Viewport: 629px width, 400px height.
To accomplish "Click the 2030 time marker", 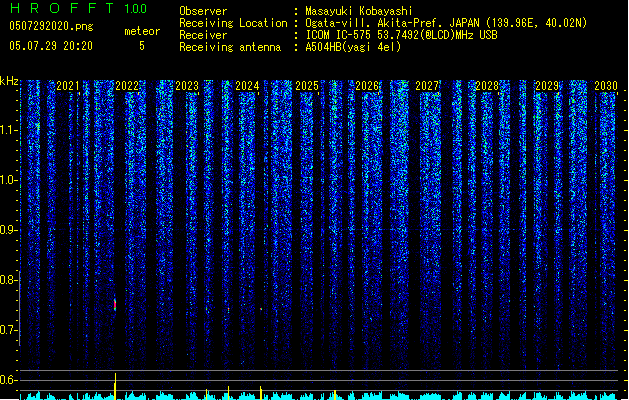I will tap(606, 86).
